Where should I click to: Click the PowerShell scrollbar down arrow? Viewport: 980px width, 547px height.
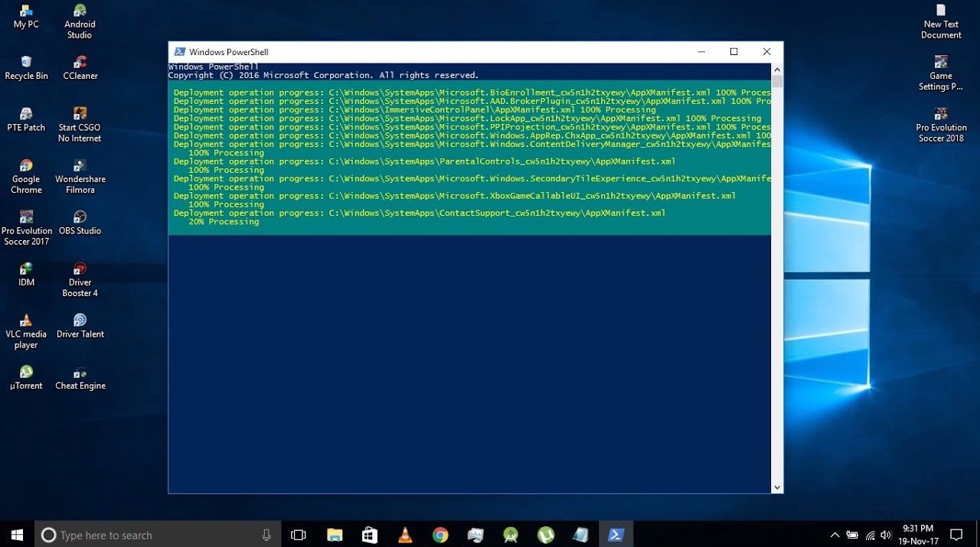click(x=777, y=487)
